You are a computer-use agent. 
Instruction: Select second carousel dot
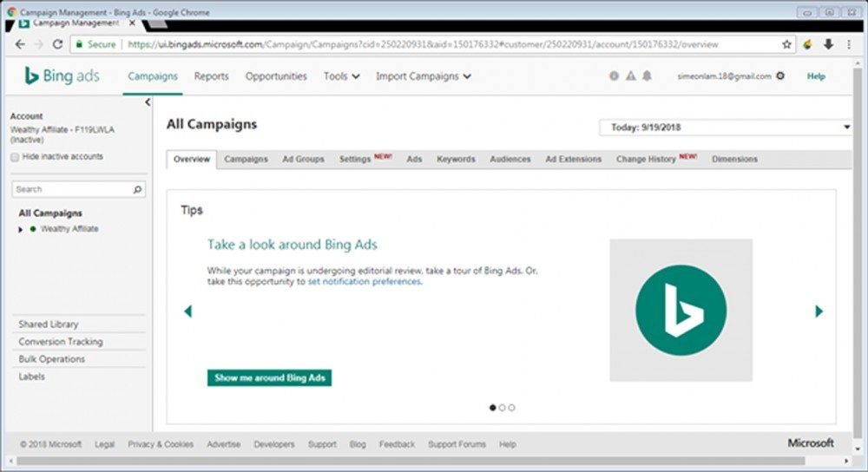[502, 408]
